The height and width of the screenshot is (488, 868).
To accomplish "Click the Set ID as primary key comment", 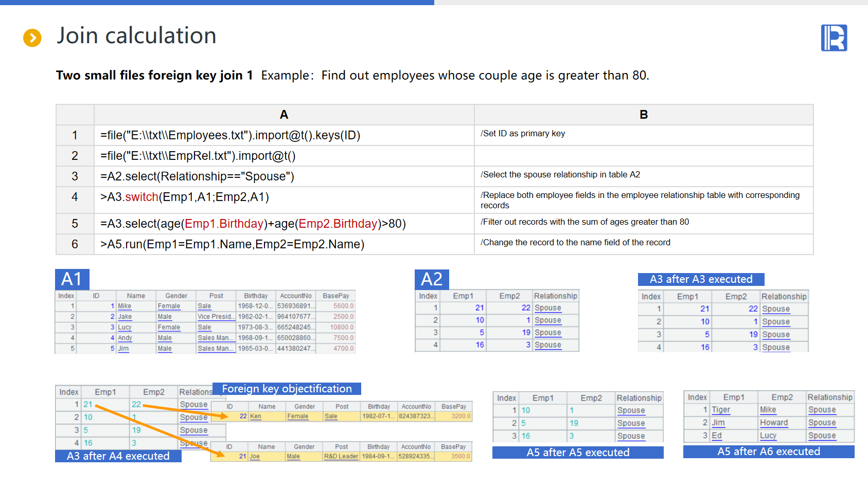I will [523, 134].
